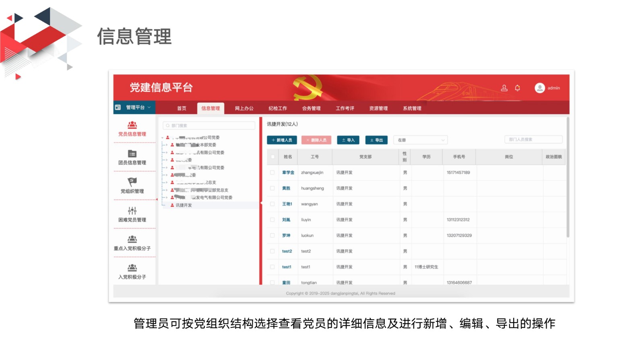Open the 在册 status dropdown

[x=421, y=140]
